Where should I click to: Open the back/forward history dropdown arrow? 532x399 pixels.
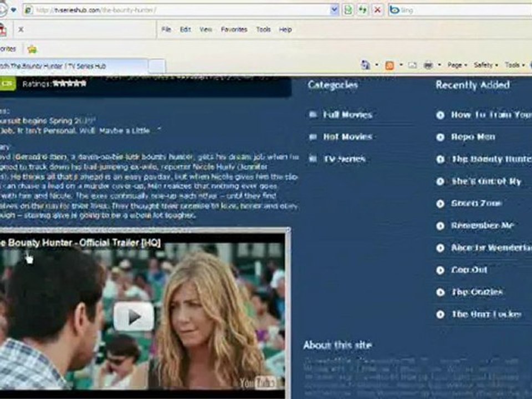tap(13, 10)
